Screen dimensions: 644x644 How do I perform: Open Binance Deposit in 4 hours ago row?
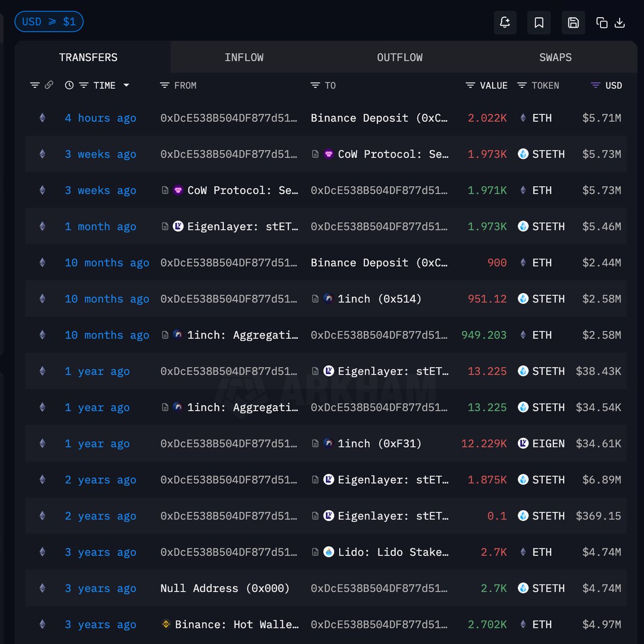(x=379, y=118)
